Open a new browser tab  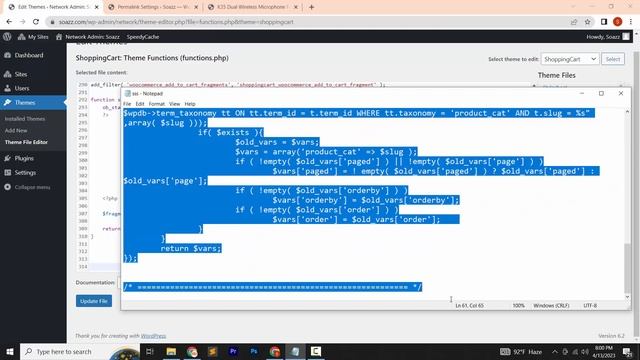pos(311,7)
